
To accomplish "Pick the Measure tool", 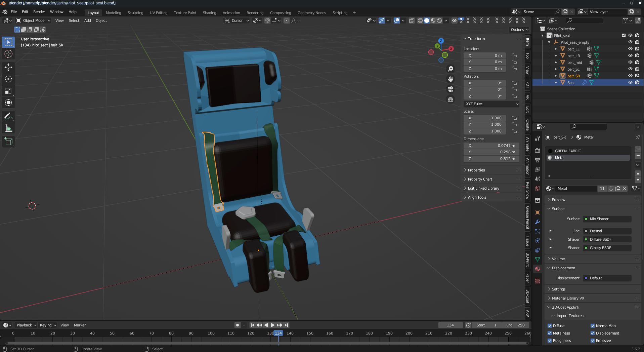I will click(8, 128).
